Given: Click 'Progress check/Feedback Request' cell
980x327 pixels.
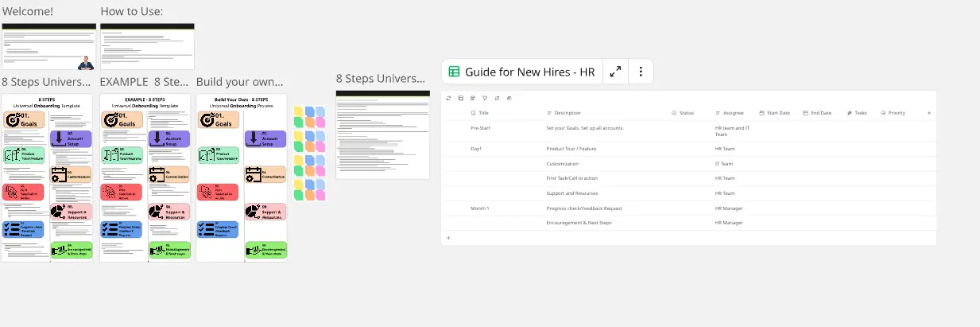Looking at the screenshot, I should (x=584, y=208).
